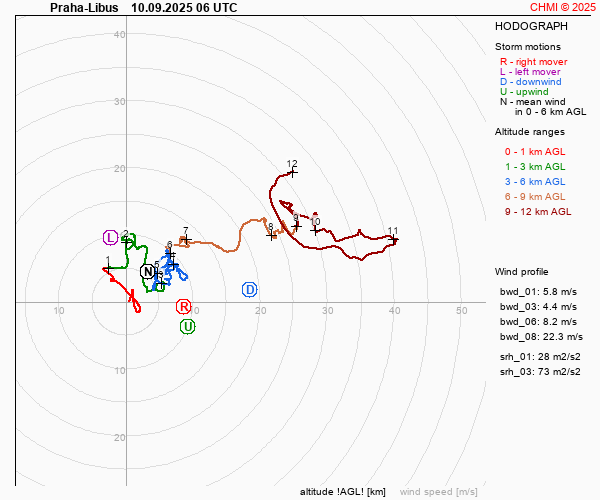This screenshot has width=600, height=500.
Task: Click the 10 km altitude cross marker
Action: [x=315, y=230]
